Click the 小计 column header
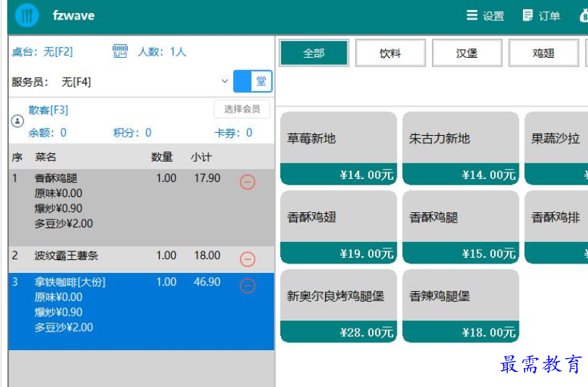This screenshot has height=387, width=588. [201, 157]
